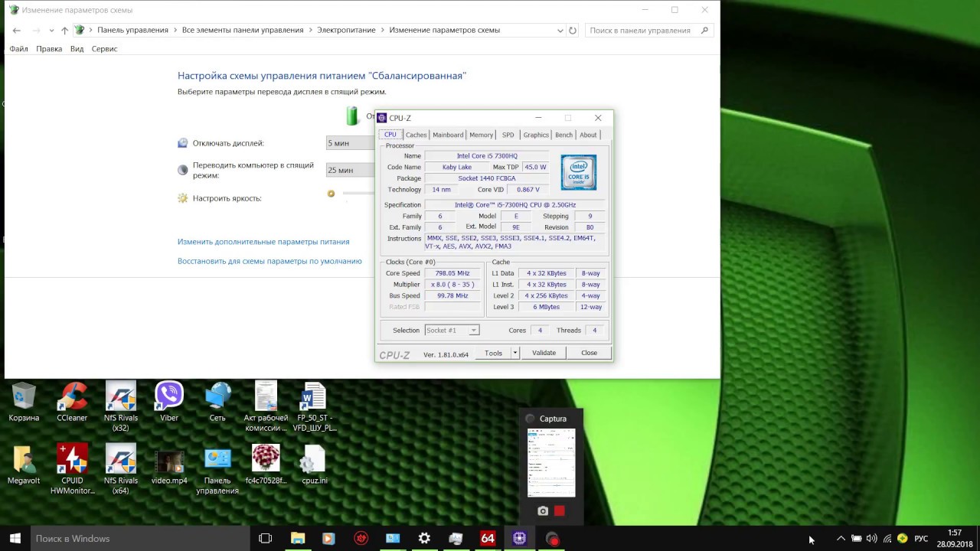Switch to the Caches tab in CPU-Z
The width and height of the screenshot is (980, 551).
click(416, 135)
